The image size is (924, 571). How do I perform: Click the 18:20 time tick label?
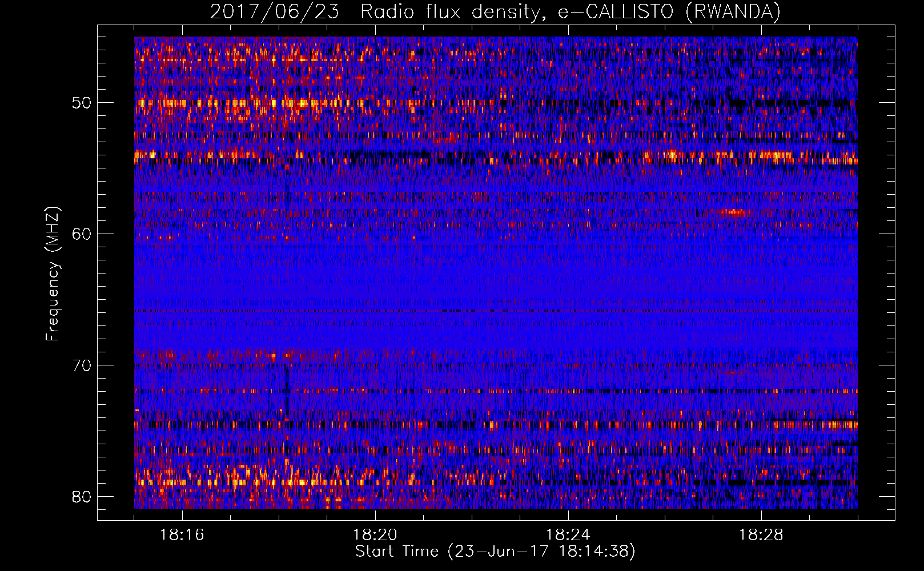coord(375,535)
